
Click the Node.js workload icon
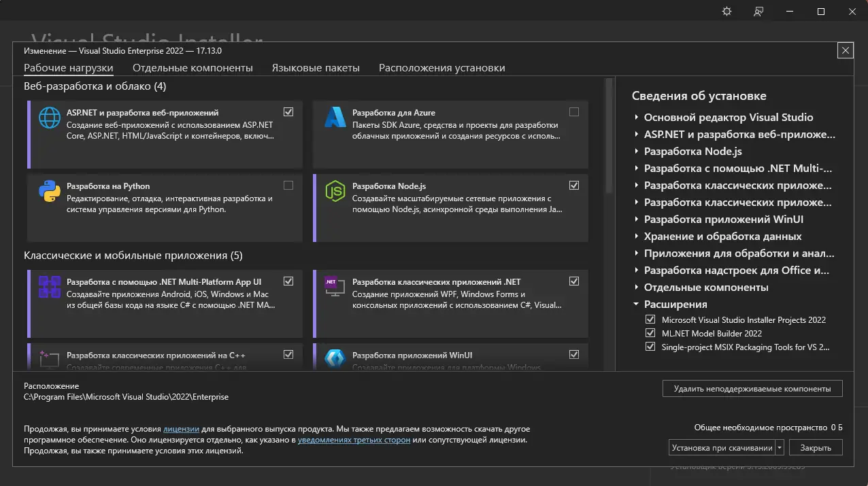pyautogui.click(x=335, y=192)
